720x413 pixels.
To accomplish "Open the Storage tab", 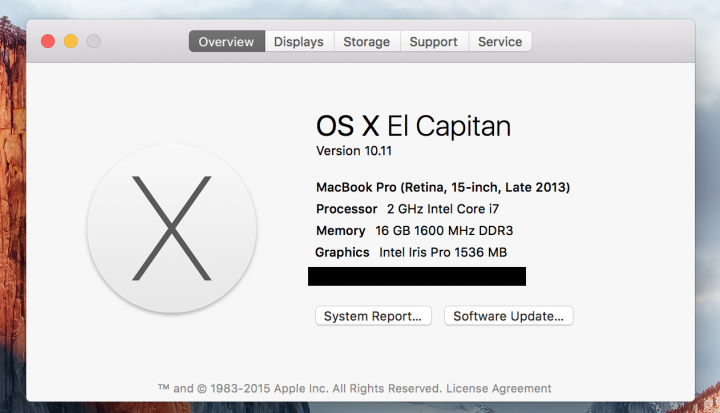I will tap(367, 41).
